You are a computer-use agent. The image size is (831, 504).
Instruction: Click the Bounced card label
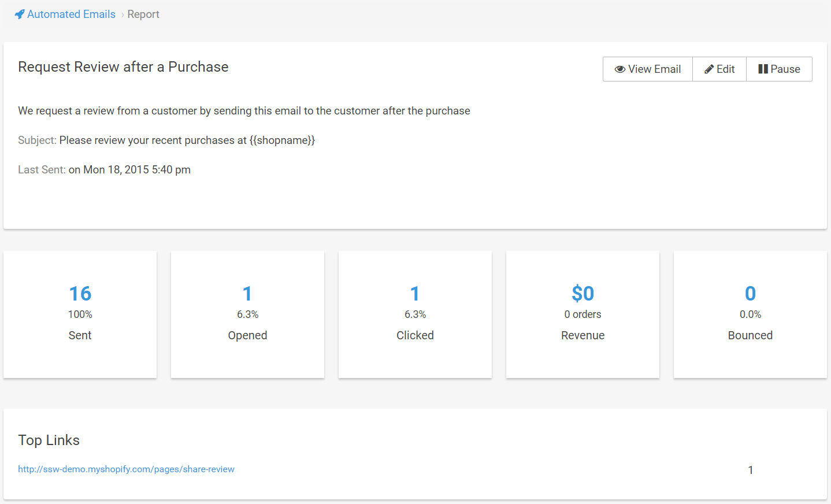pyautogui.click(x=750, y=335)
